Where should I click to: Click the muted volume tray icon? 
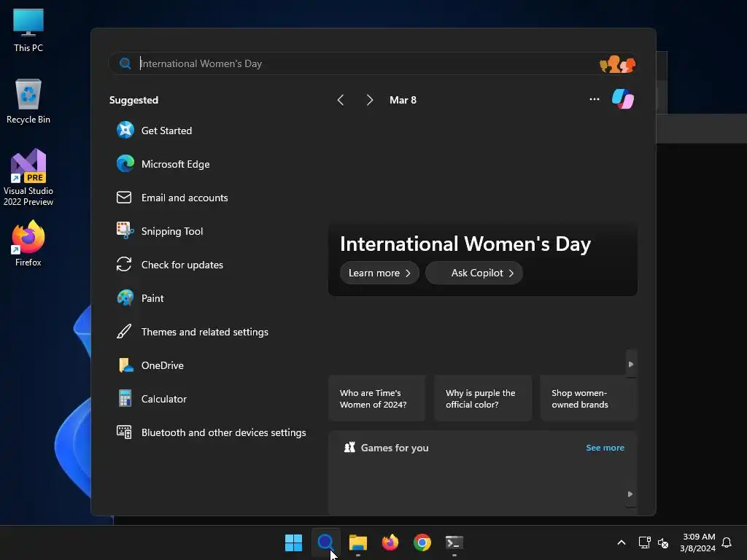pos(662,542)
